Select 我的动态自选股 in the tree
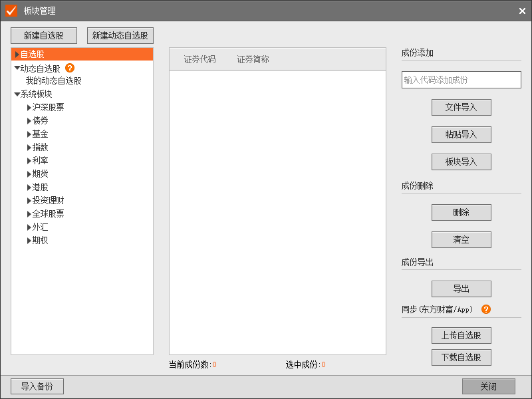Viewport: 532px width, 399px height. click(53, 81)
